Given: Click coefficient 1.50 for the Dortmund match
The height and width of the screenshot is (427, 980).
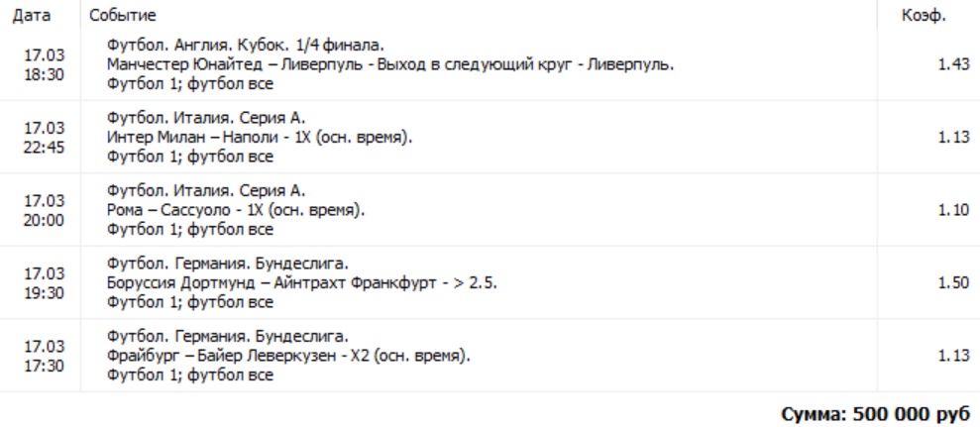Looking at the screenshot, I should pyautogui.click(x=954, y=283).
